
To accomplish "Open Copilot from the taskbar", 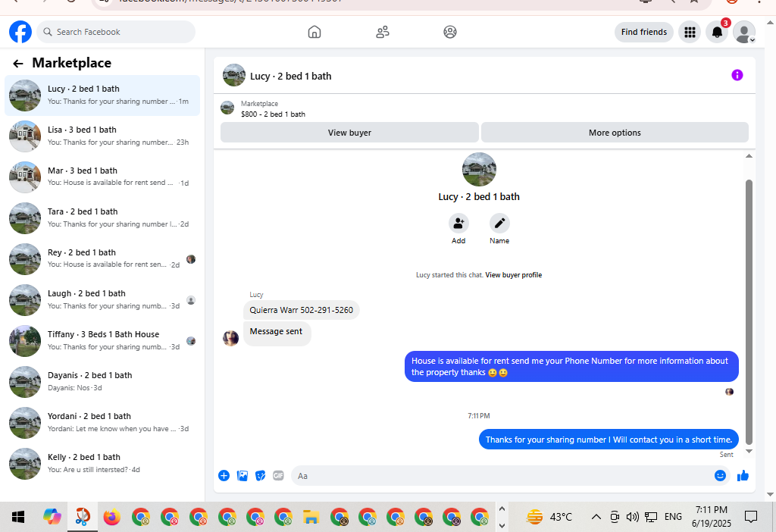I will pyautogui.click(x=52, y=517).
